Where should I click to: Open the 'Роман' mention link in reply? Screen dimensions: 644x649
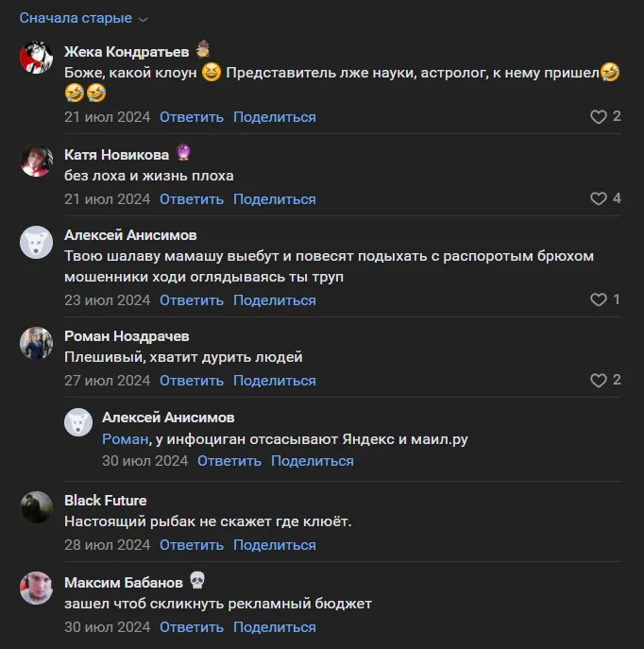pos(125,438)
